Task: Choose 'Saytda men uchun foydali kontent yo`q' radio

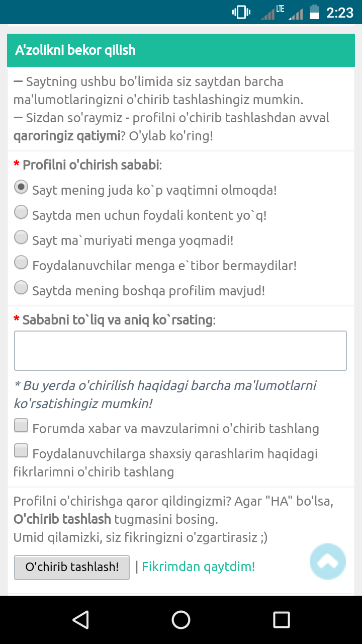Action: (21, 212)
